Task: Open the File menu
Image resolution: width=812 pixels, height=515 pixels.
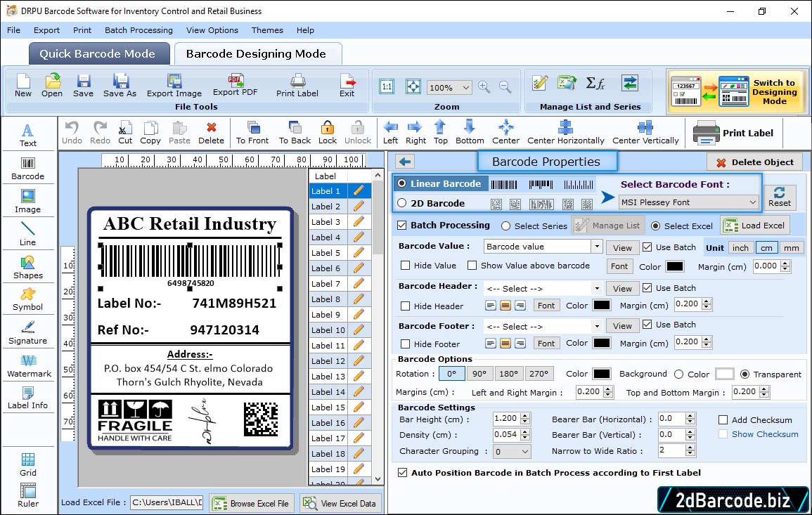Action: click(x=13, y=30)
